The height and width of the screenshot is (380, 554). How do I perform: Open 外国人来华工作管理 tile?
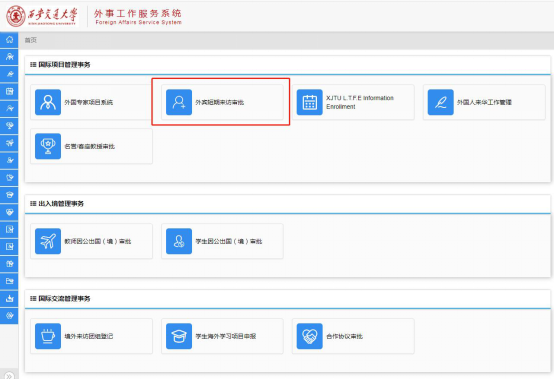[484, 102]
